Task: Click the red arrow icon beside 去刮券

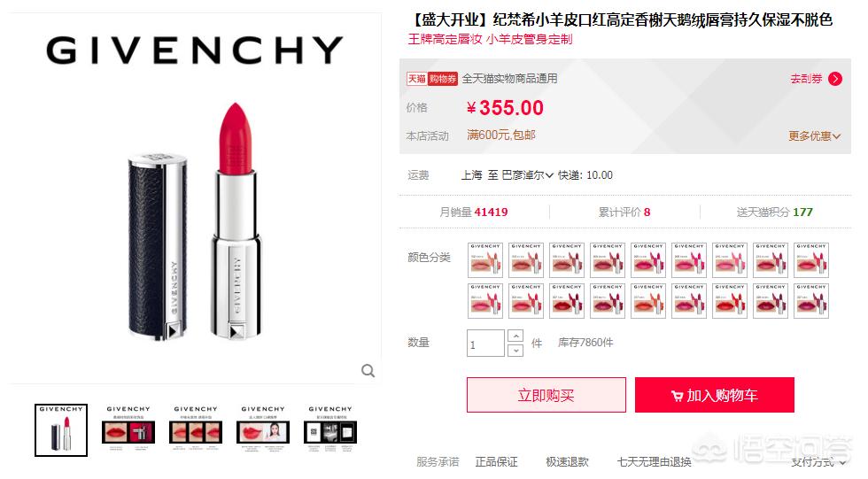Action: [834, 79]
